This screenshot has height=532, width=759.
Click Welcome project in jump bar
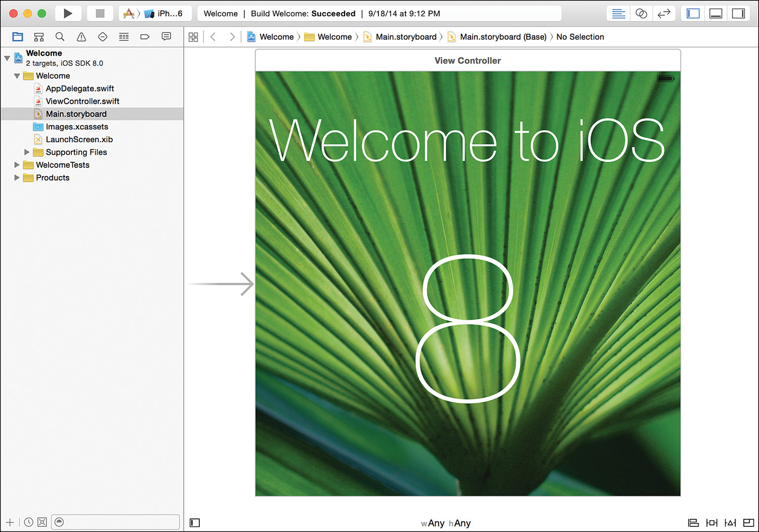click(270, 37)
